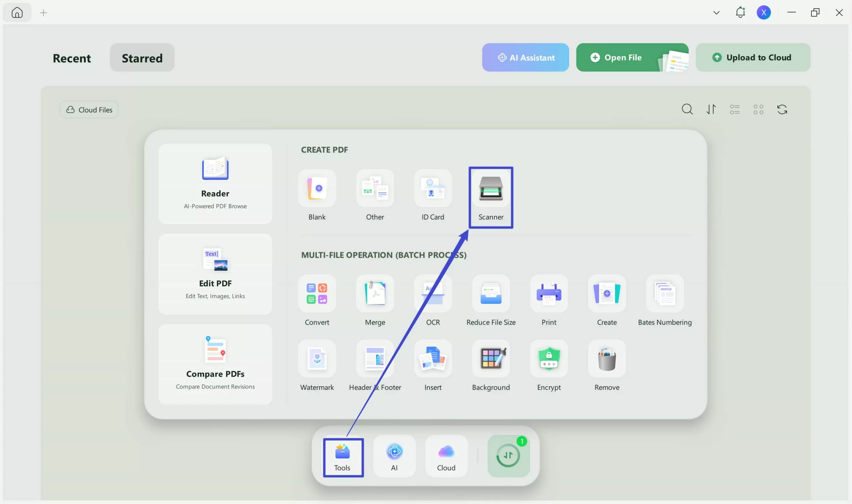This screenshot has height=504, width=852.
Task: Switch to the Recent tab
Action: pyautogui.click(x=72, y=58)
